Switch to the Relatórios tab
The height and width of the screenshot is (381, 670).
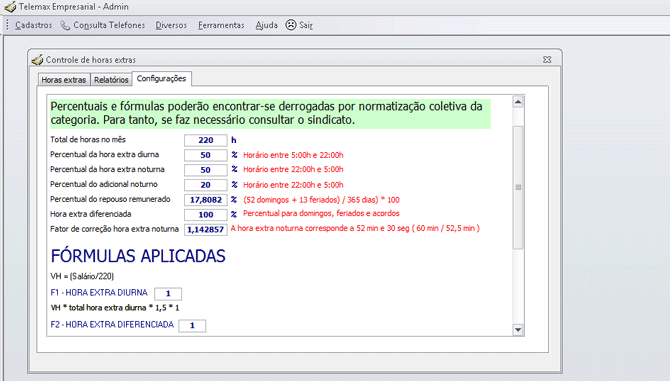click(111, 80)
